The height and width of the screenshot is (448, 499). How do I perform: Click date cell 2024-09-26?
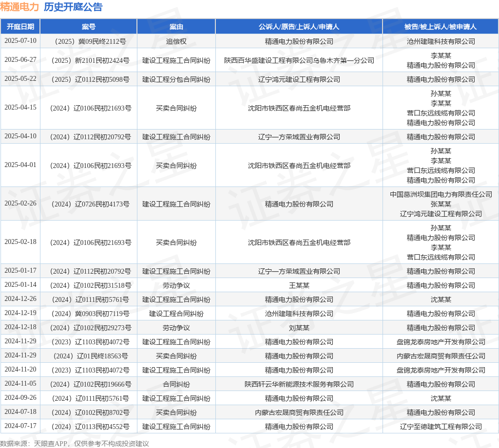(20, 398)
